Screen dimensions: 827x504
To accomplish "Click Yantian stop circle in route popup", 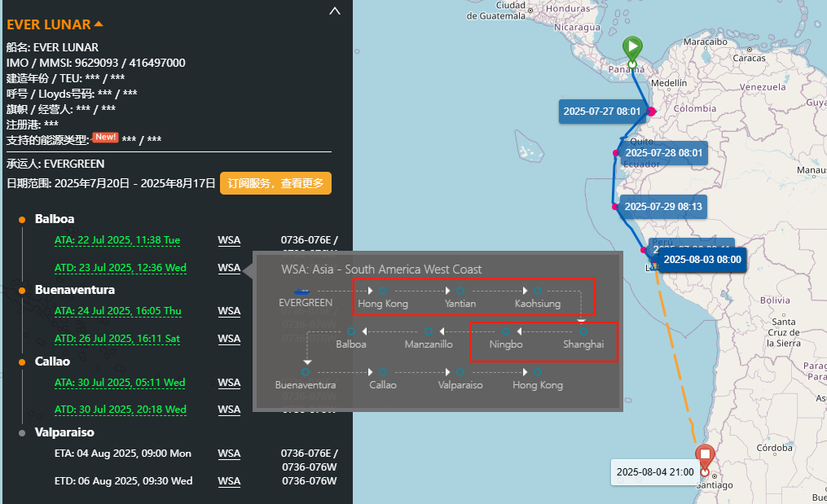I will point(460,291).
